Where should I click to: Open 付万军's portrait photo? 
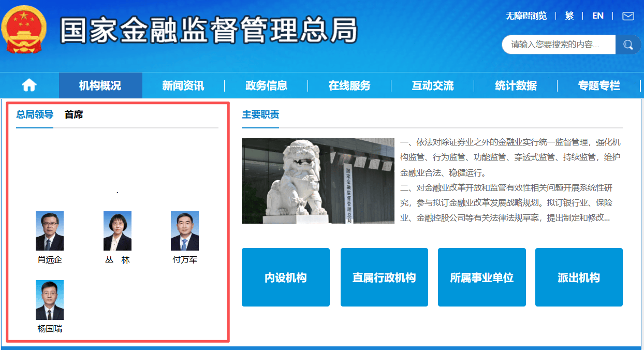[185, 231]
